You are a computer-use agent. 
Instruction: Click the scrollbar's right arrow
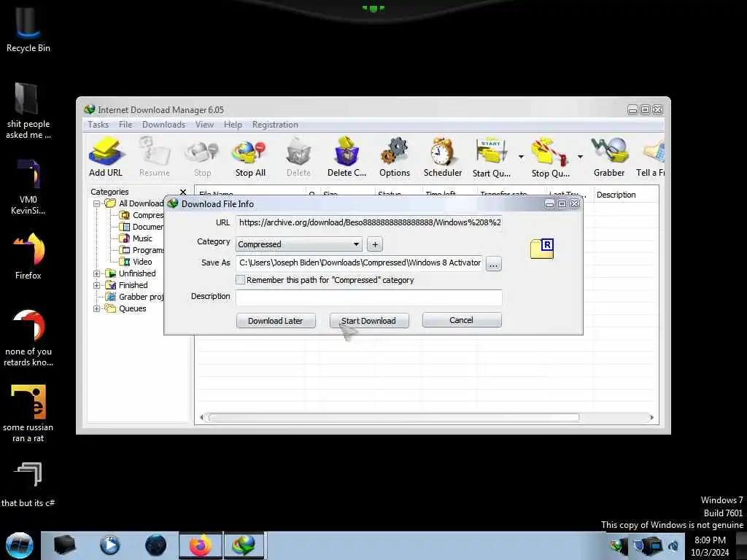click(x=651, y=418)
